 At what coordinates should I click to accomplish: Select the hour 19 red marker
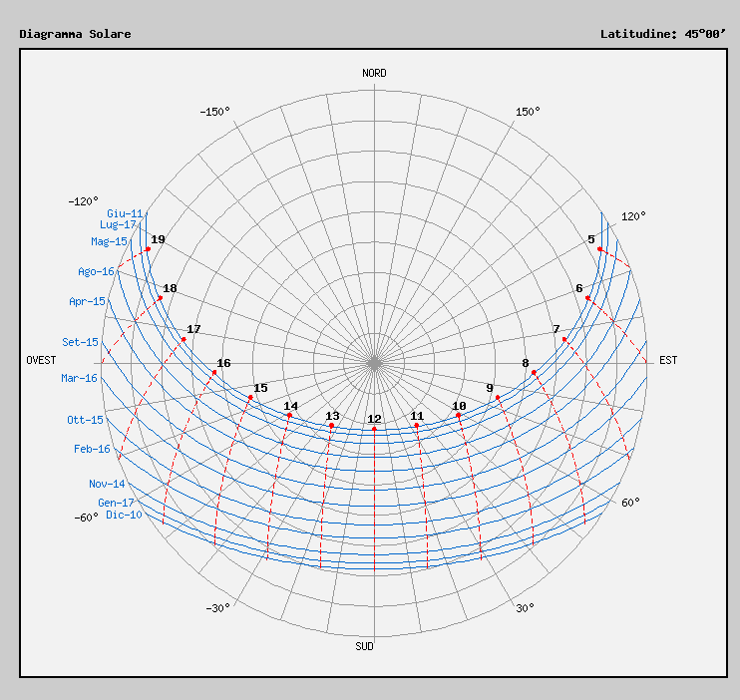pos(148,249)
